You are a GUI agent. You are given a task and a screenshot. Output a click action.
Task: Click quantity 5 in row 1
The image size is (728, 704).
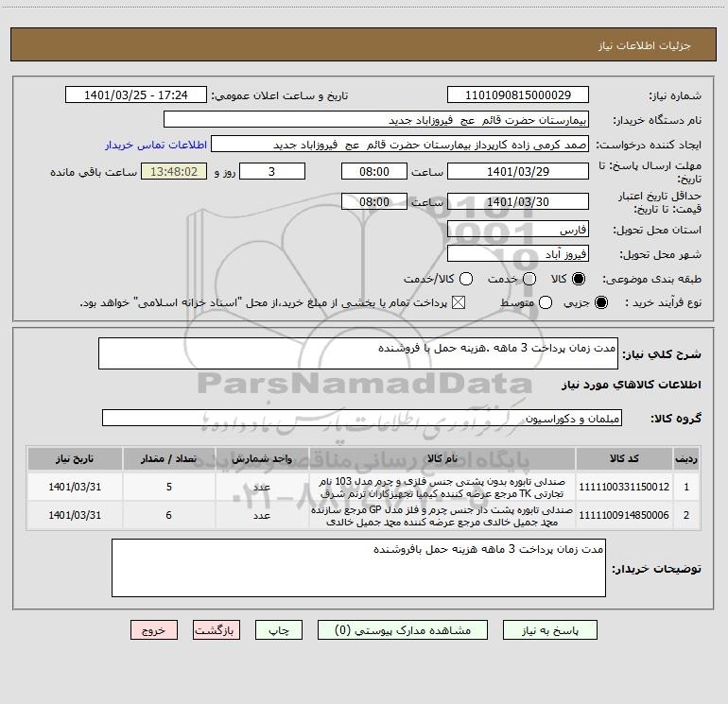coord(169,487)
